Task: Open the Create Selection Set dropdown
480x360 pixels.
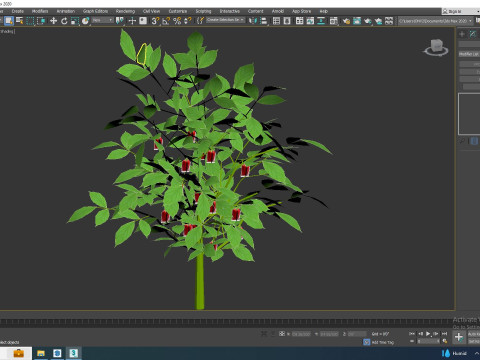Action: click(x=225, y=20)
